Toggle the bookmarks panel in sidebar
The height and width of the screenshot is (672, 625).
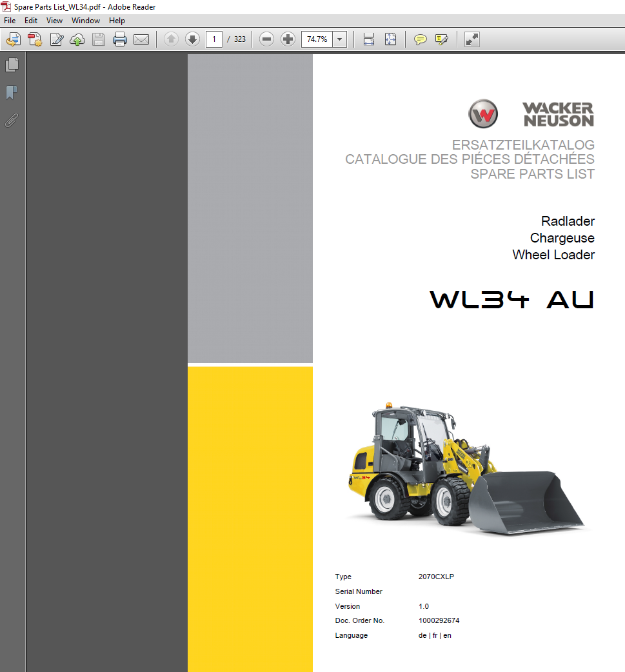click(12, 93)
